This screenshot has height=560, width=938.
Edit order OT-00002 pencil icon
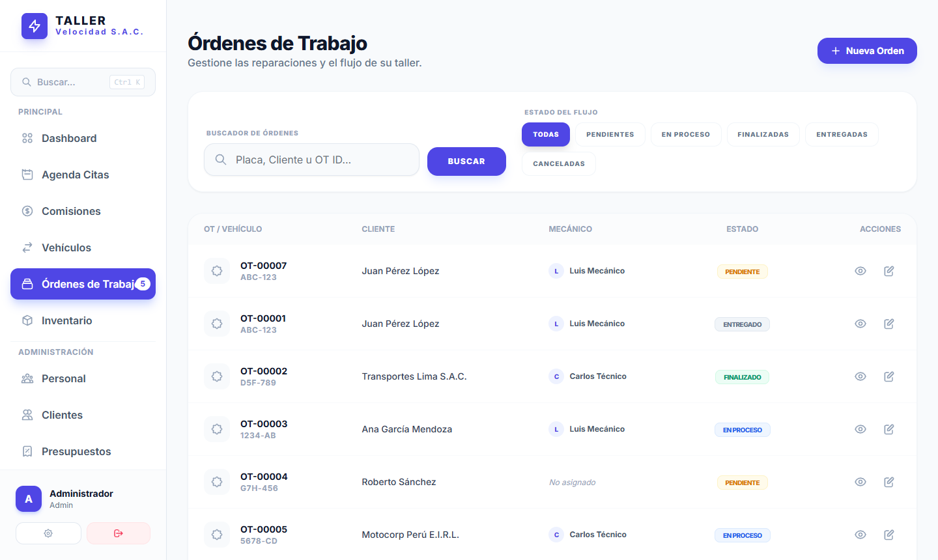point(889,376)
